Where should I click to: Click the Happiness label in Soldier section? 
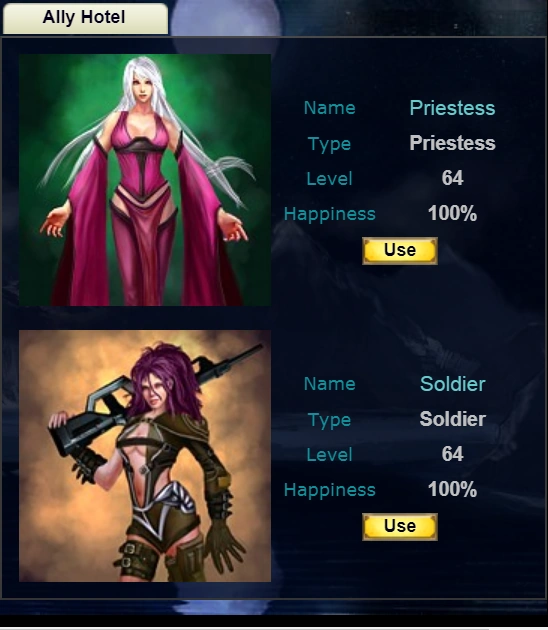(x=329, y=490)
